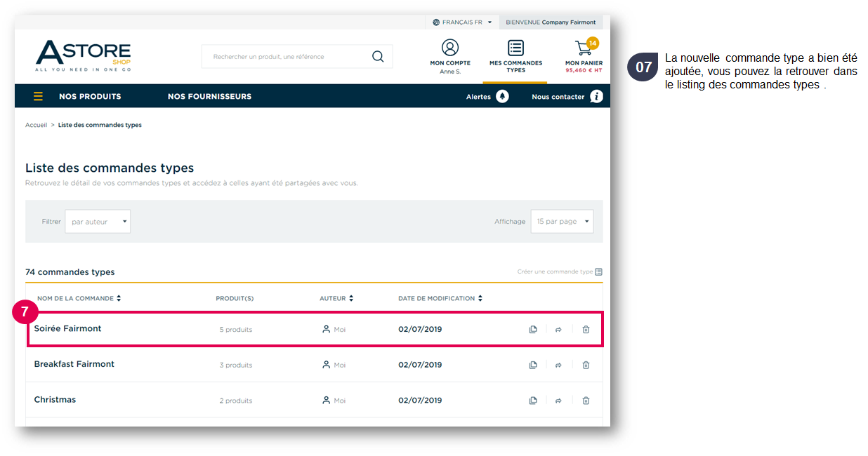Click the Nous contacter info icon
Screen dimensions: 868x456
596,97
